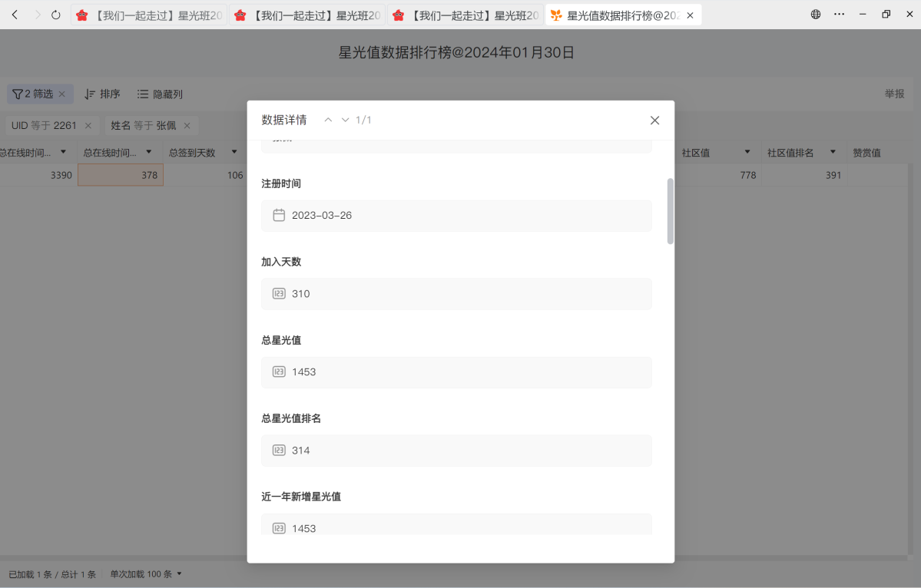Click the filter funnel icon
The width and height of the screenshot is (921, 588).
(18, 94)
